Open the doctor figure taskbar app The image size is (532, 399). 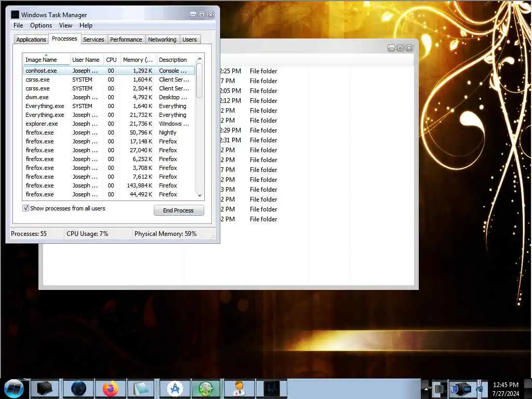point(240,389)
